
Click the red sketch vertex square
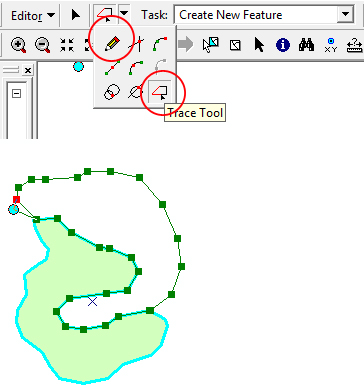coord(16,199)
